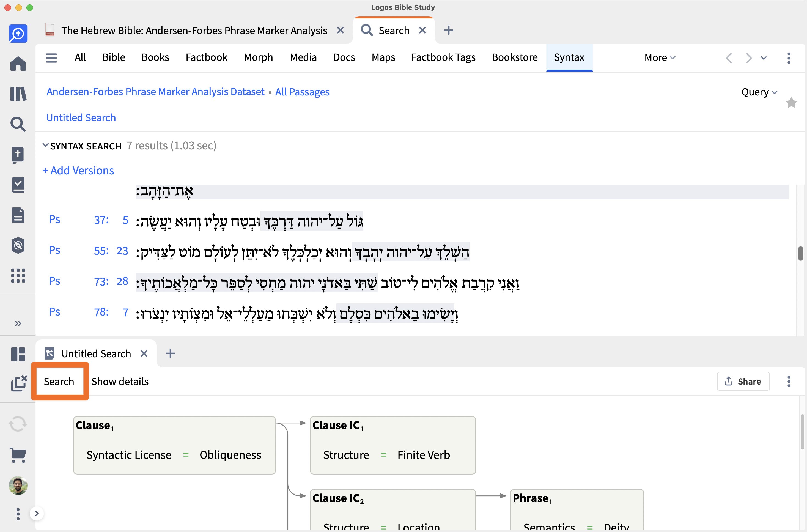Open the search panel hamburger menu
Image resolution: width=807 pixels, height=532 pixels.
click(x=51, y=58)
